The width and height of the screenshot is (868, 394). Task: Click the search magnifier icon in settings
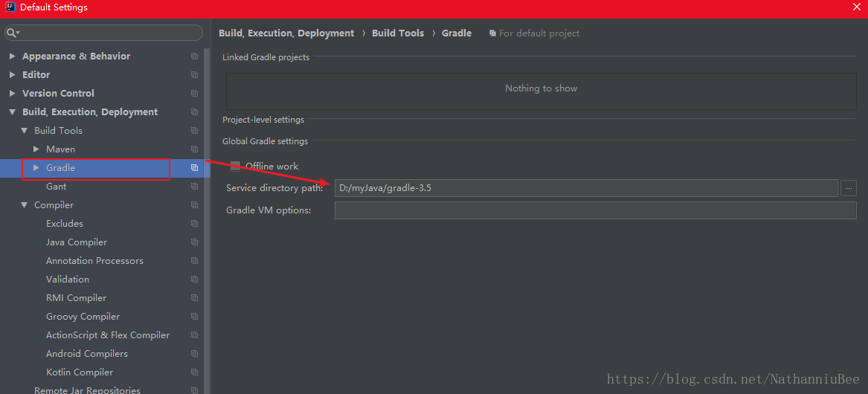(12, 33)
